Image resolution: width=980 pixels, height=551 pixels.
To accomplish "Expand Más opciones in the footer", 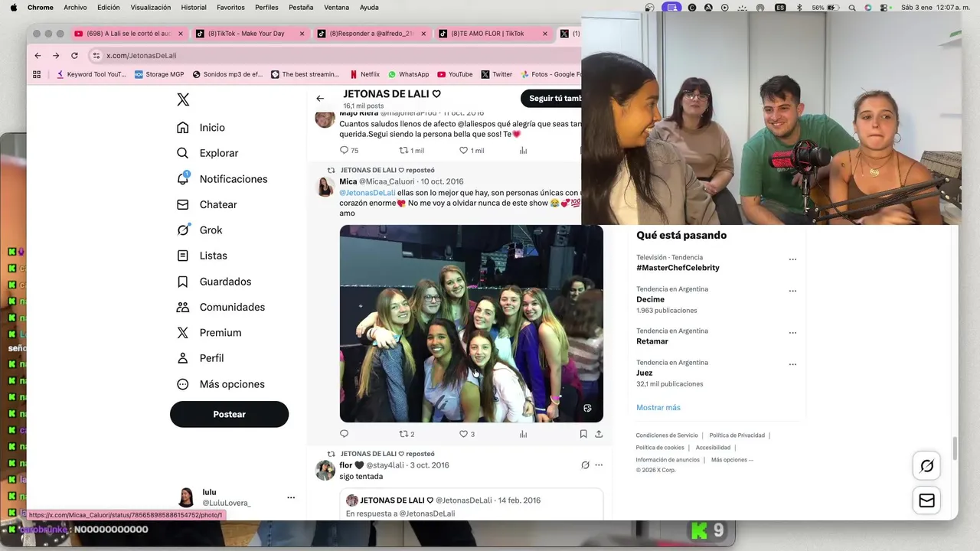I will pyautogui.click(x=732, y=460).
